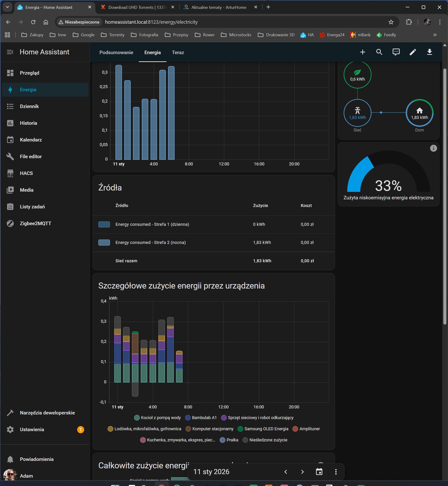
Task: Click the info icon on the gauge card
Action: point(433,148)
